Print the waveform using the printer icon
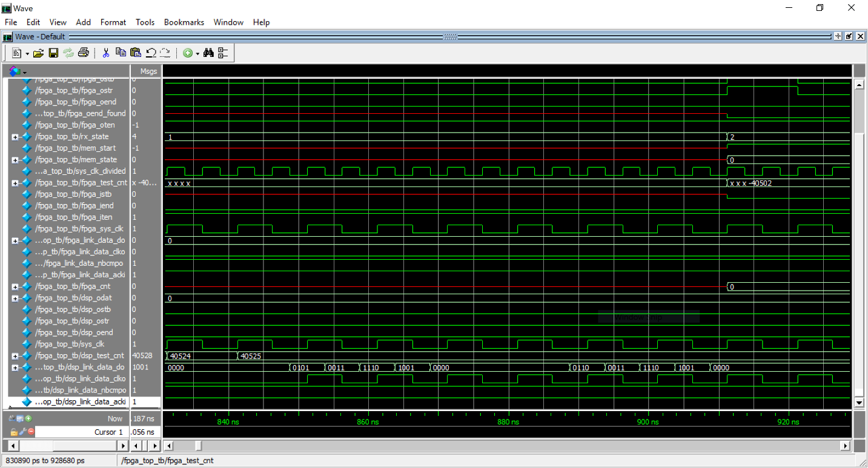Screen dimensions: 868x468 pyautogui.click(x=83, y=53)
